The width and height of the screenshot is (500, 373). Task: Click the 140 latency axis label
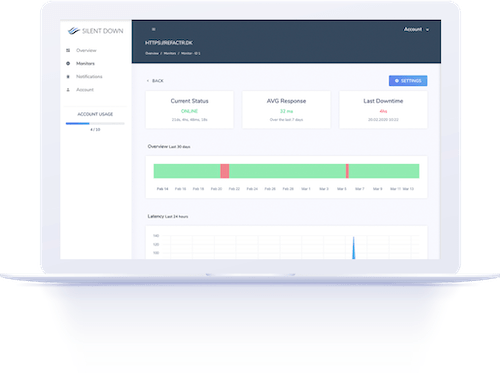point(156,236)
